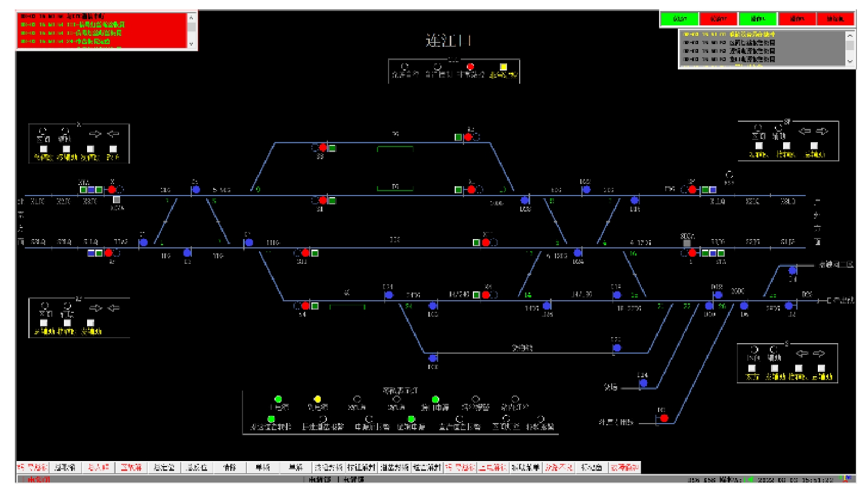Click the red 区故解 button in the bottom toolbar
The width and height of the screenshot is (868, 493).
[131, 468]
